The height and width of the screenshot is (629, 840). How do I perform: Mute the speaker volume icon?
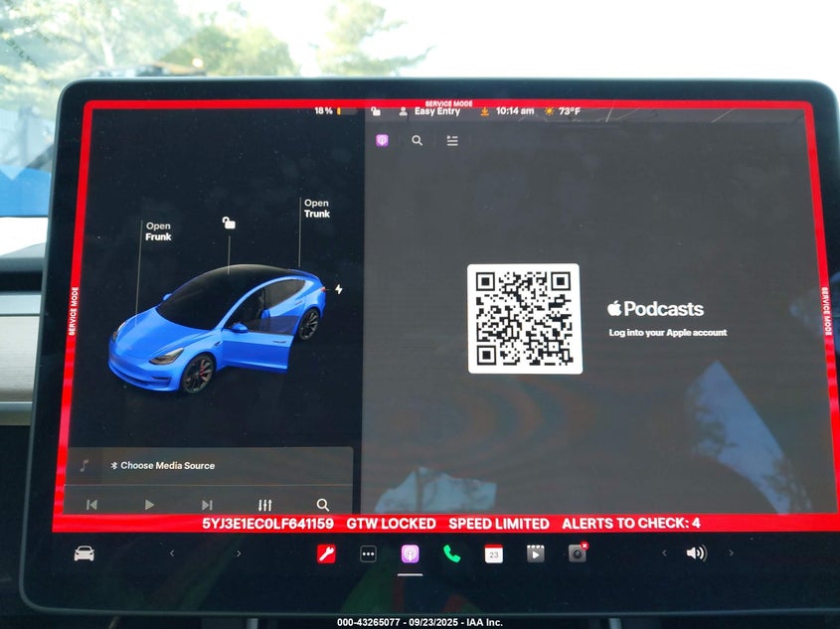695,553
